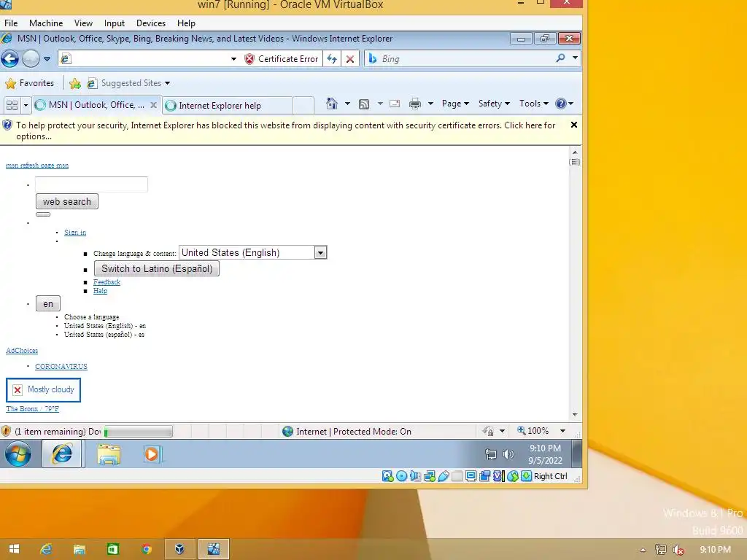Click the VirtualBox USB devices icon
The height and width of the screenshot is (560, 747).
443,475
